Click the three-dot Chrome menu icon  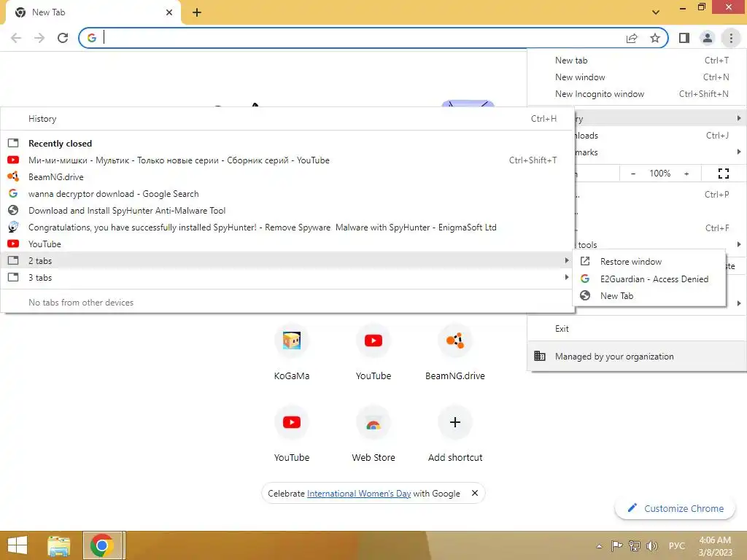[731, 38]
